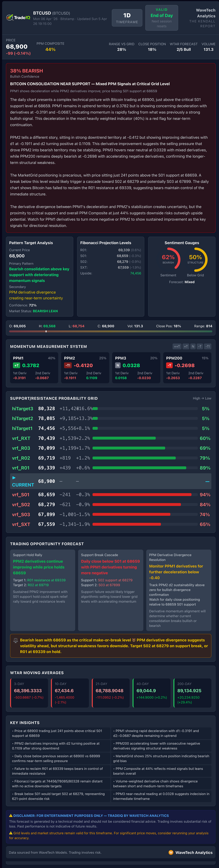The width and height of the screenshot is (219, 868).
Task: Click the 50% structure gauge
Action: (x=195, y=260)
